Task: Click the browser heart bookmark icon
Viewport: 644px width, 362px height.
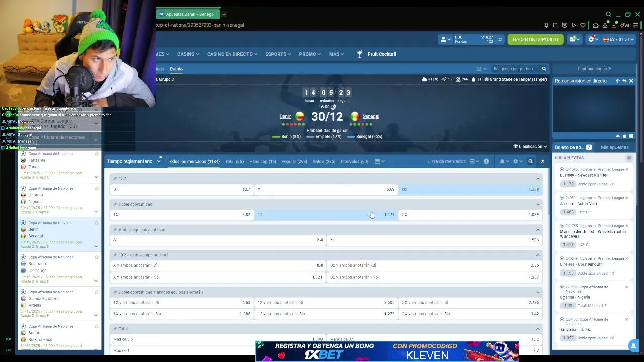Action: point(583,25)
